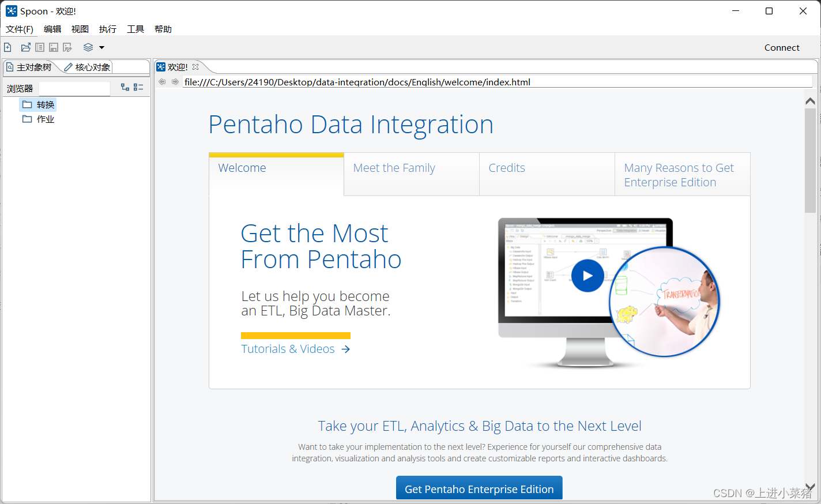821x504 pixels.
Task: Click the Open file toolbar icon
Action: pos(26,47)
